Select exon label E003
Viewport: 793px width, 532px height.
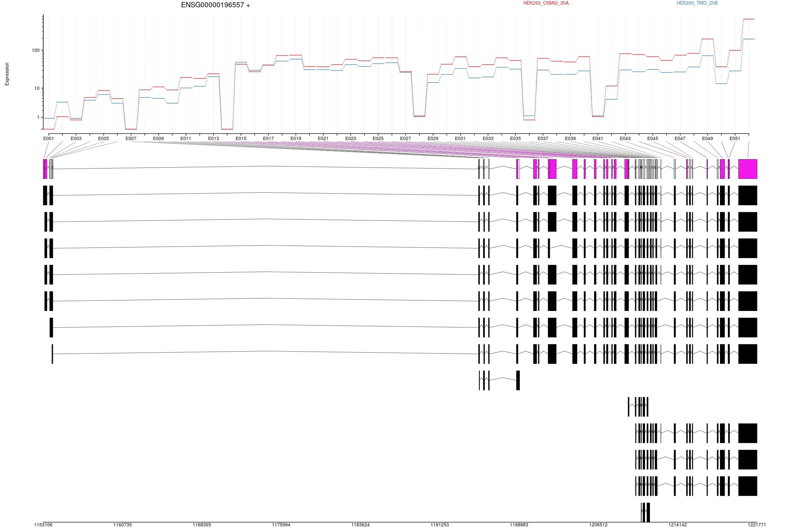pos(76,139)
